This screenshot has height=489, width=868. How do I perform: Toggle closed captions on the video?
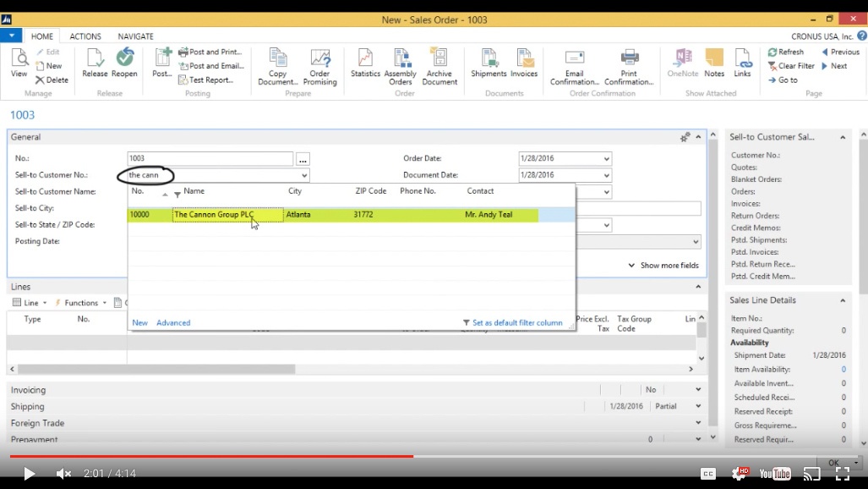(708, 474)
